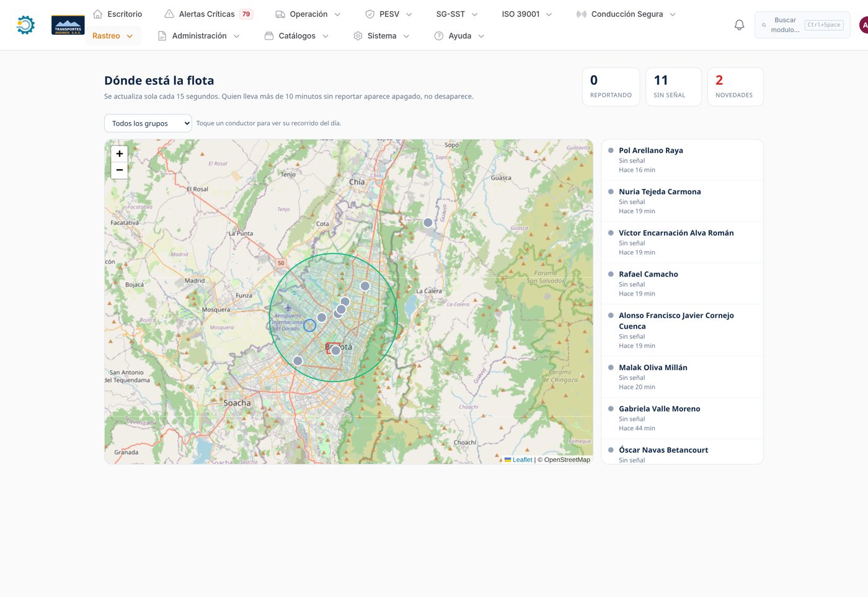
Task: Select driver Alonso Francisco Javier Cornejo Cuenca
Action: (x=682, y=330)
